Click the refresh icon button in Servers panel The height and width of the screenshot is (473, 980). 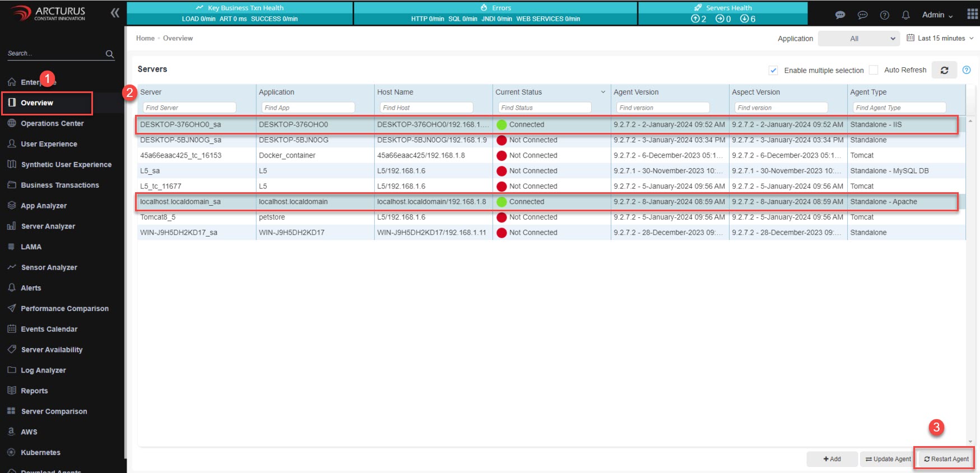click(x=944, y=70)
